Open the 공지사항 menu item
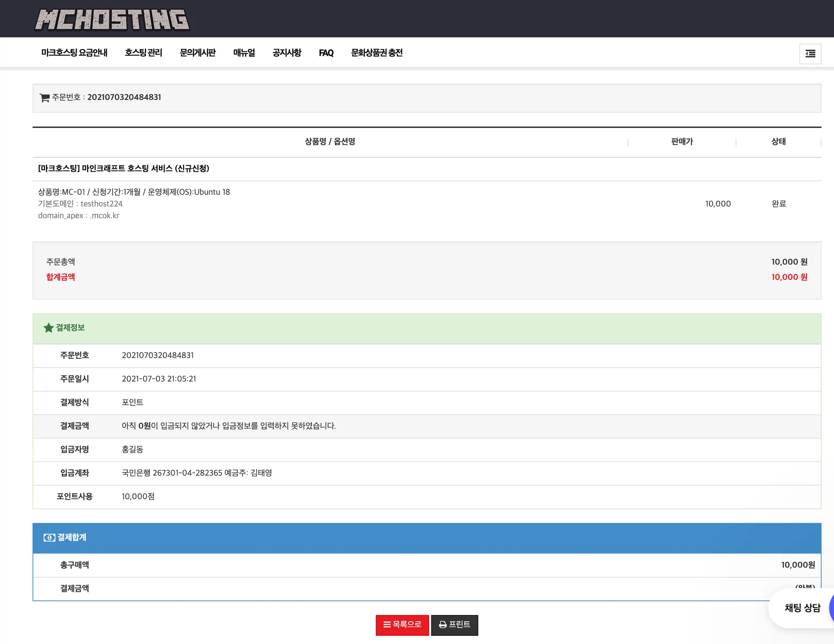This screenshot has width=834, height=644. [x=287, y=53]
